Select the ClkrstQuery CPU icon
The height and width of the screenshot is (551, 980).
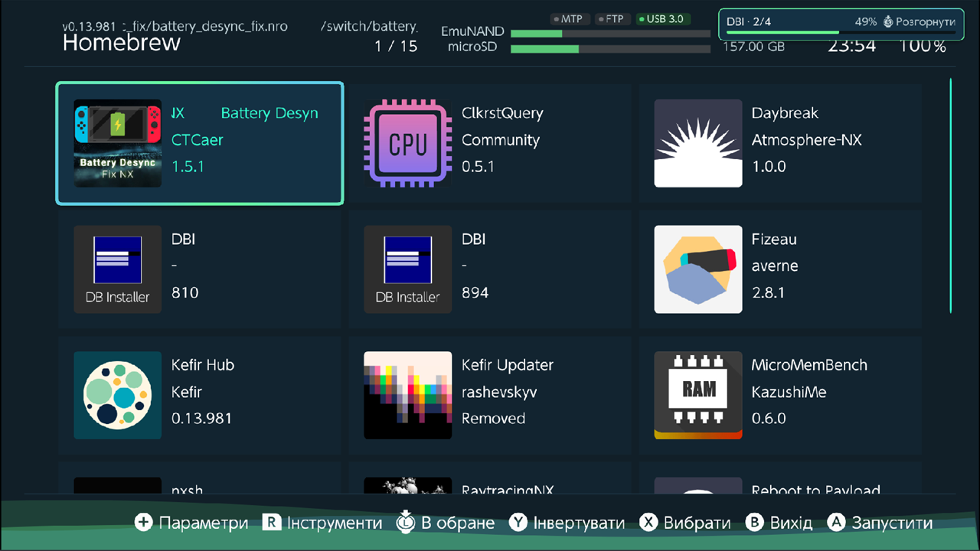407,143
